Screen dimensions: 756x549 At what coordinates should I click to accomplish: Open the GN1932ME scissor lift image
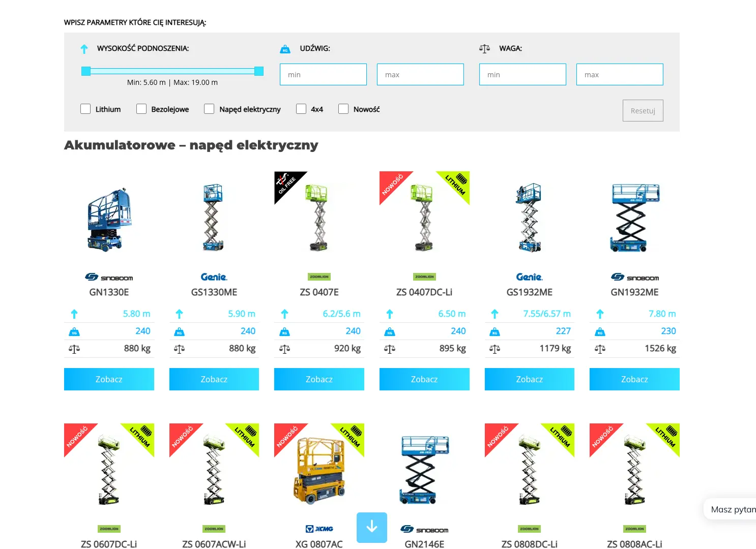tap(634, 218)
